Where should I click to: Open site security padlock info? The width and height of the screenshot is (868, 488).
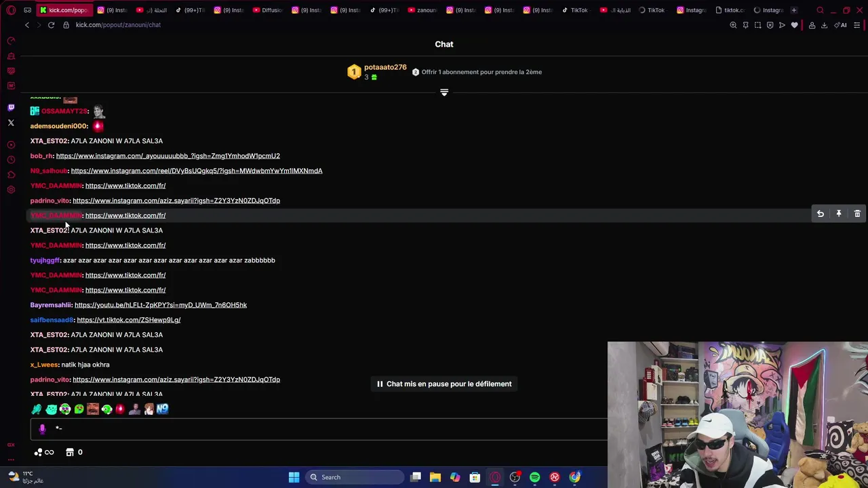point(66,25)
